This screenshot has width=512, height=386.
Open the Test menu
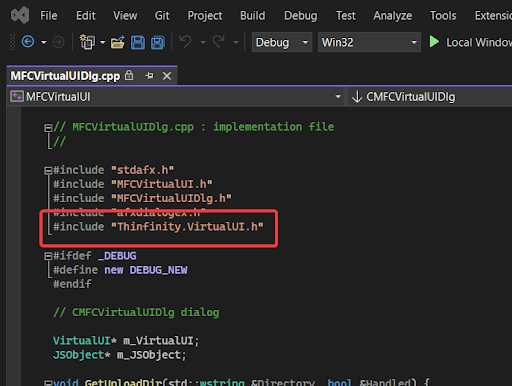pyautogui.click(x=346, y=16)
